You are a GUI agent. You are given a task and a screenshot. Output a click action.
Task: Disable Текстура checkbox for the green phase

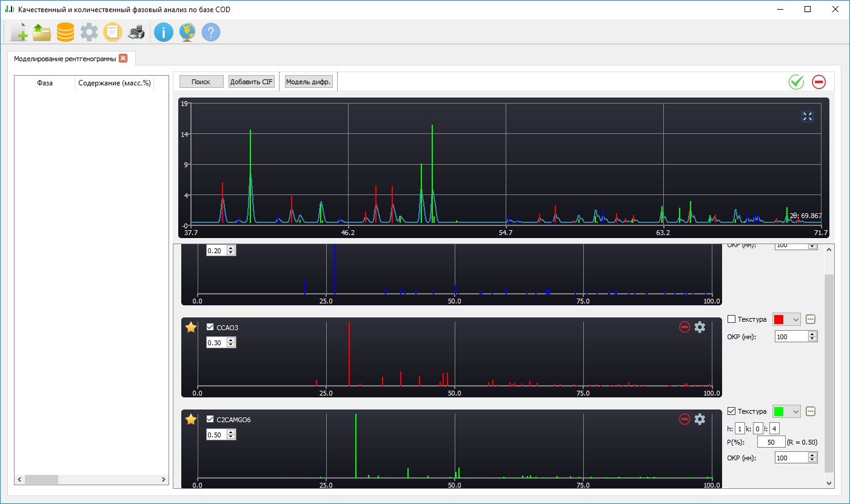pyautogui.click(x=731, y=411)
